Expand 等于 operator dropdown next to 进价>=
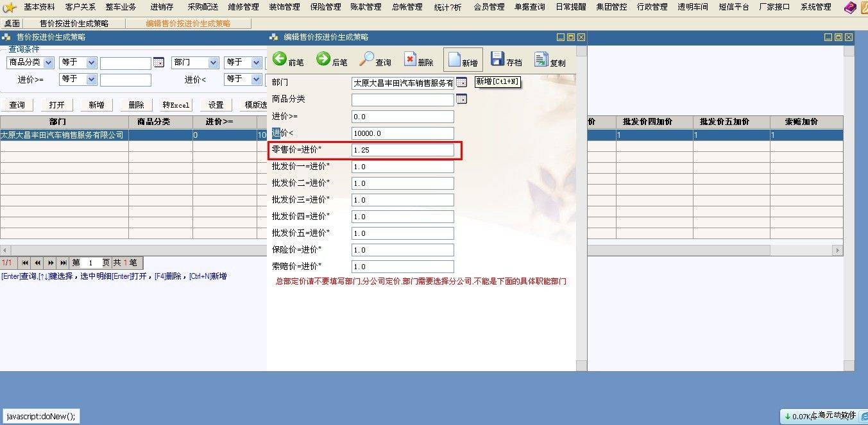The width and height of the screenshot is (868, 425). 91,79
